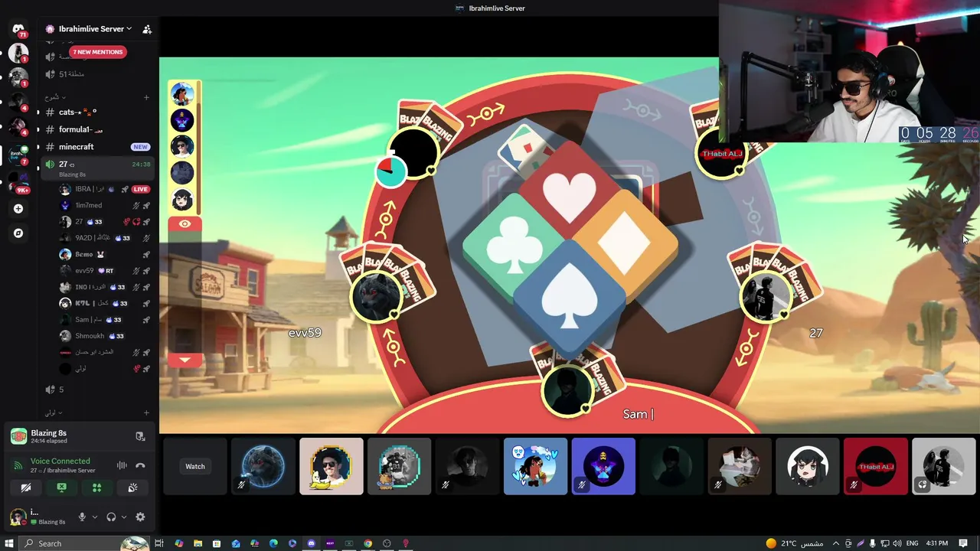Click voice participant IBRA with LIVE badge
The width and height of the screenshot is (980, 551).
point(105,189)
